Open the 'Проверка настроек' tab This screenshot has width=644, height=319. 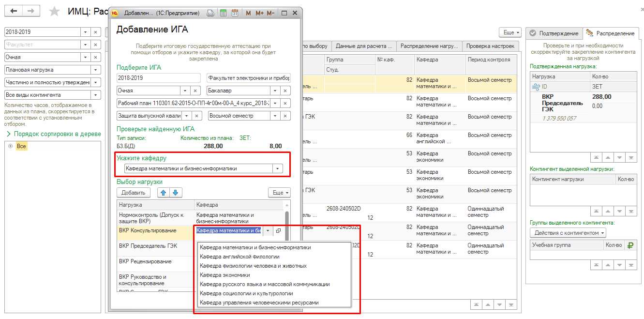491,46
